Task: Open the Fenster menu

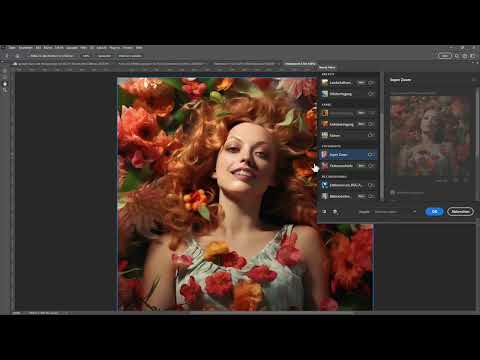Action: tap(128, 48)
